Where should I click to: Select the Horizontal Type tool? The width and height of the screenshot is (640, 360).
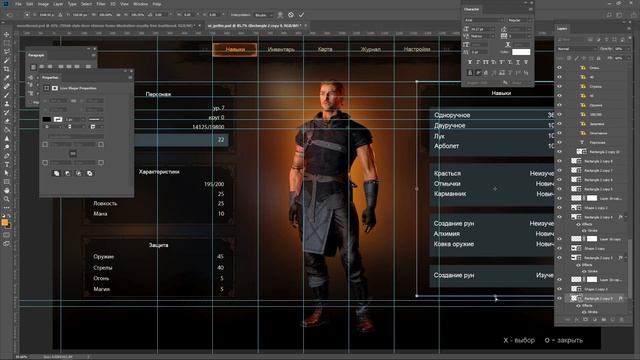click(7, 164)
